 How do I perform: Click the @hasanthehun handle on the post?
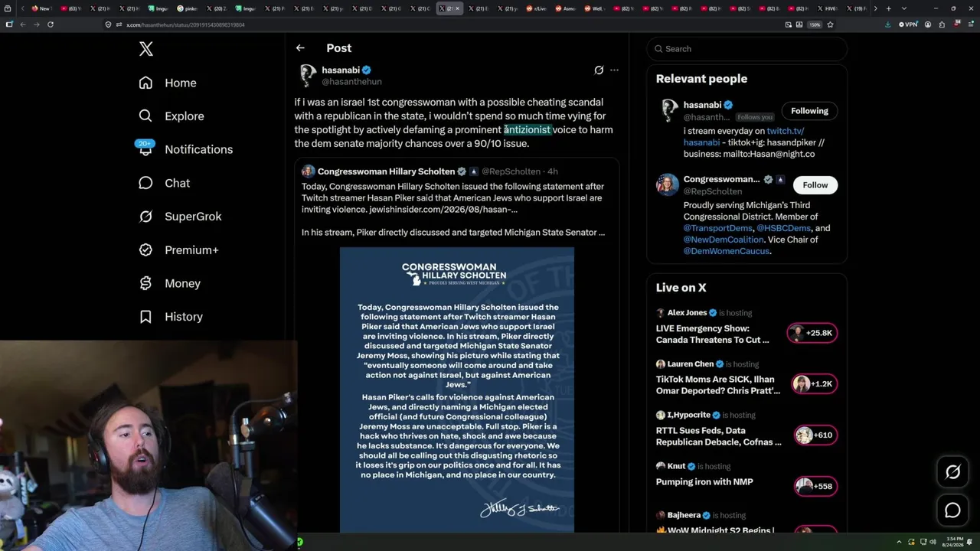coord(351,82)
